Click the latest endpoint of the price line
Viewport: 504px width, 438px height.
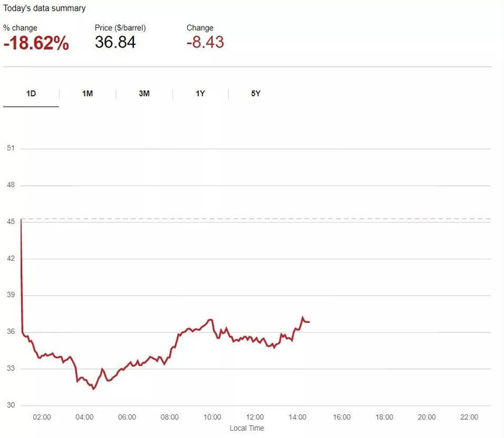pos(309,321)
